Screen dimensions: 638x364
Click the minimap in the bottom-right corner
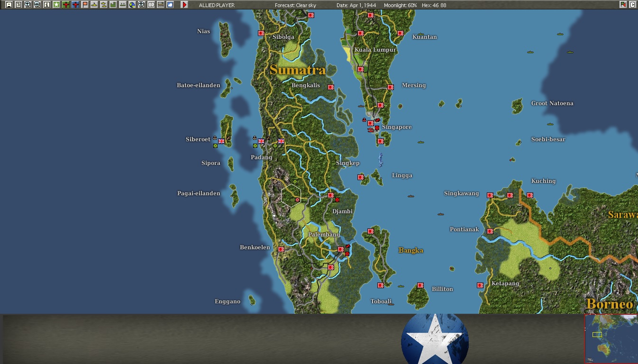pos(611,339)
